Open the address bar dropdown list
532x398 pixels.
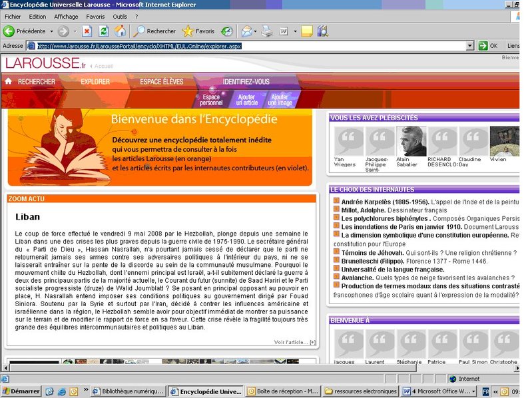tap(470, 46)
